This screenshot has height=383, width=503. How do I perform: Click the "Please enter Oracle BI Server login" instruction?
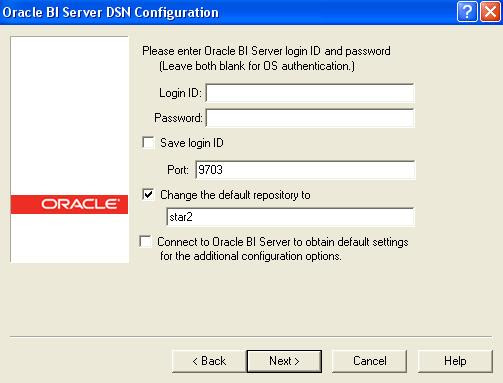(266, 51)
